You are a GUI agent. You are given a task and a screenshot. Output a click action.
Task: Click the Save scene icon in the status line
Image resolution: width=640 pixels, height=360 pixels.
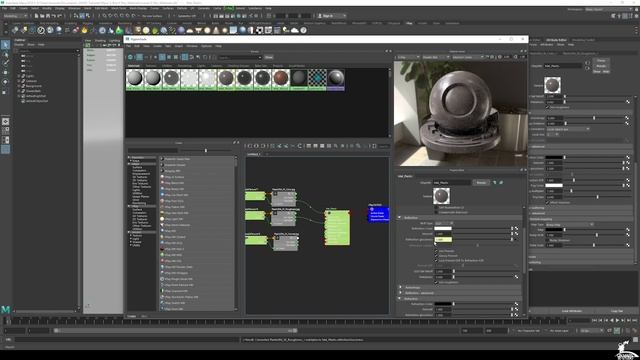pyautogui.click(x=48, y=16)
